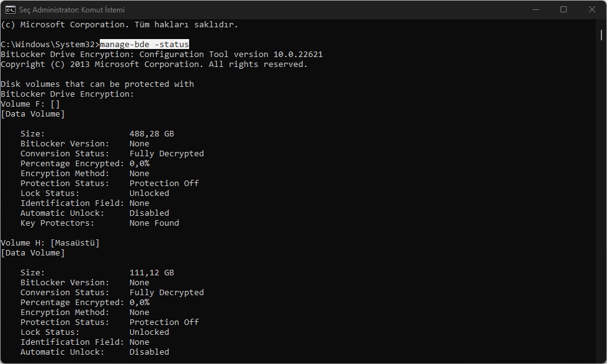Viewport: 607px width, 364px height.
Task: Click the C:\Windows\System32 prompt path
Action: tap(47, 45)
